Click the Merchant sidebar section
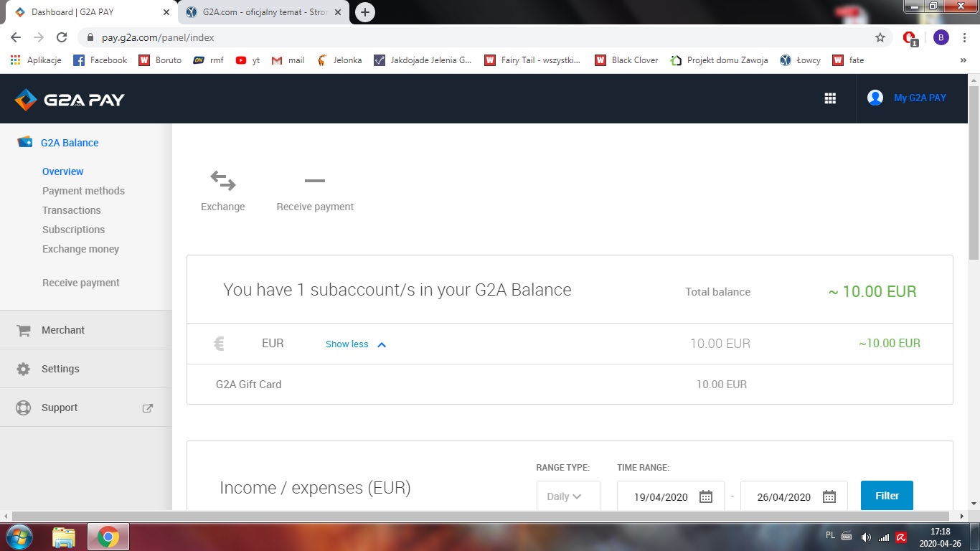 click(x=86, y=330)
